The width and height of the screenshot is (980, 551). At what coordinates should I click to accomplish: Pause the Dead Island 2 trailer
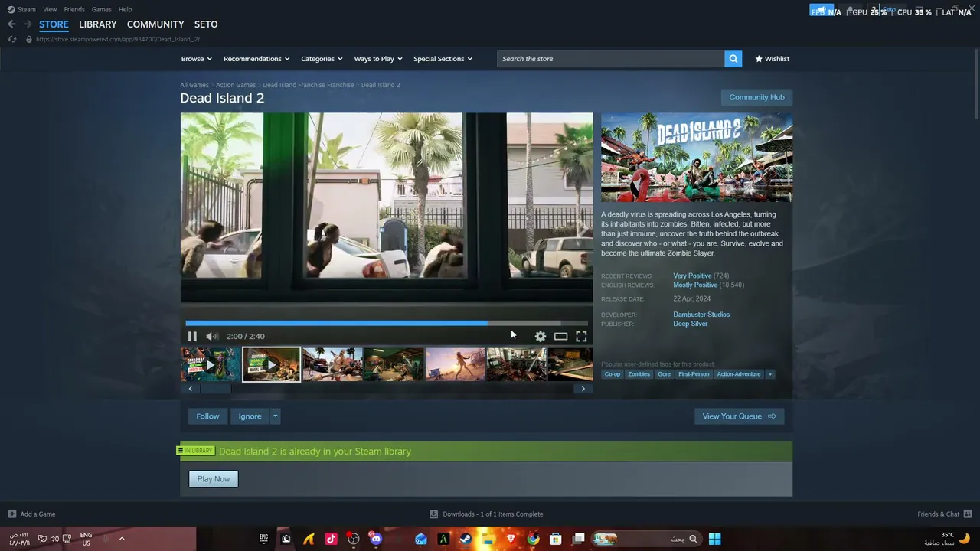pos(192,336)
